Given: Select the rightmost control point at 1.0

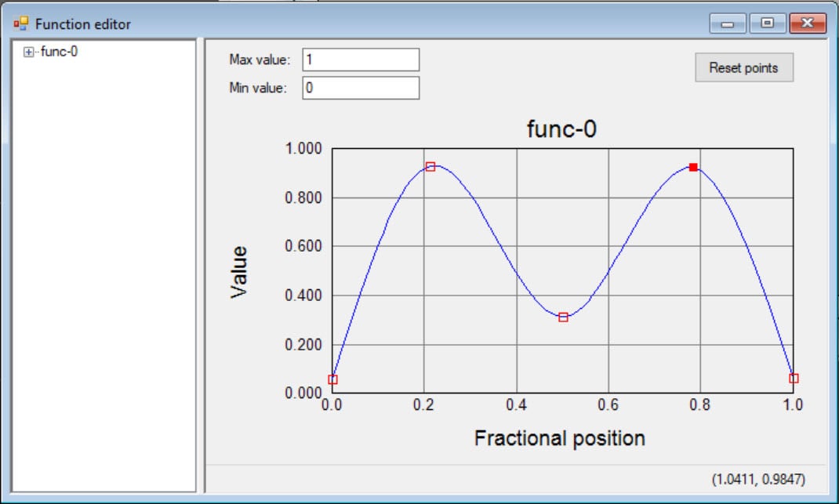Looking at the screenshot, I should [794, 379].
